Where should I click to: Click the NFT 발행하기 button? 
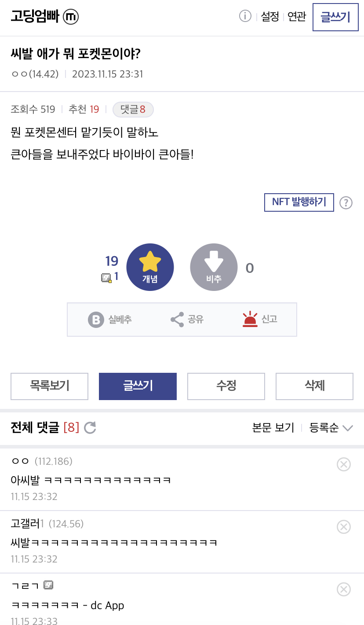point(299,202)
